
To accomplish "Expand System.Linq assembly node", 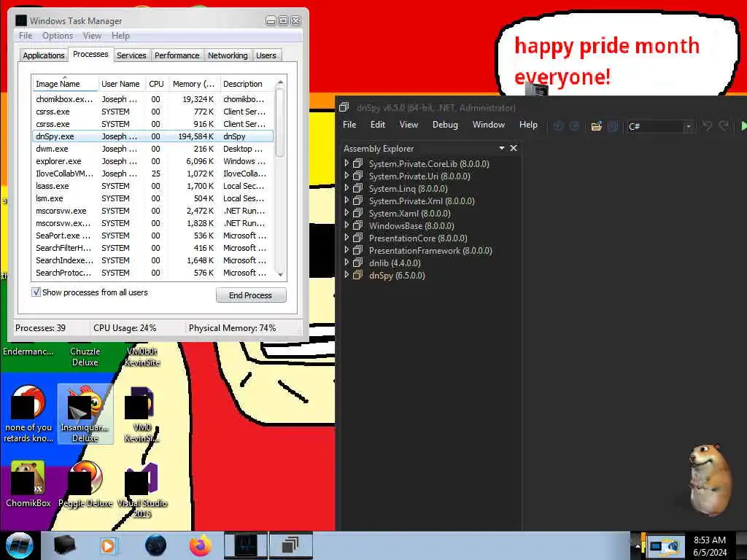I will [x=347, y=188].
